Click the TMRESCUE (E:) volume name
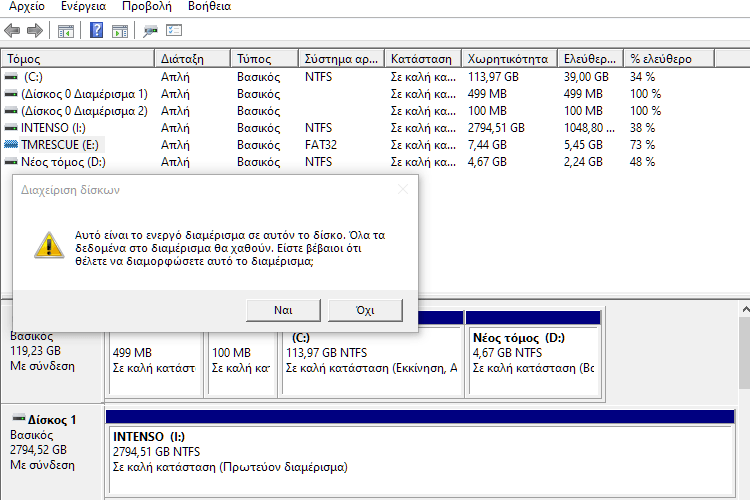 [60, 144]
